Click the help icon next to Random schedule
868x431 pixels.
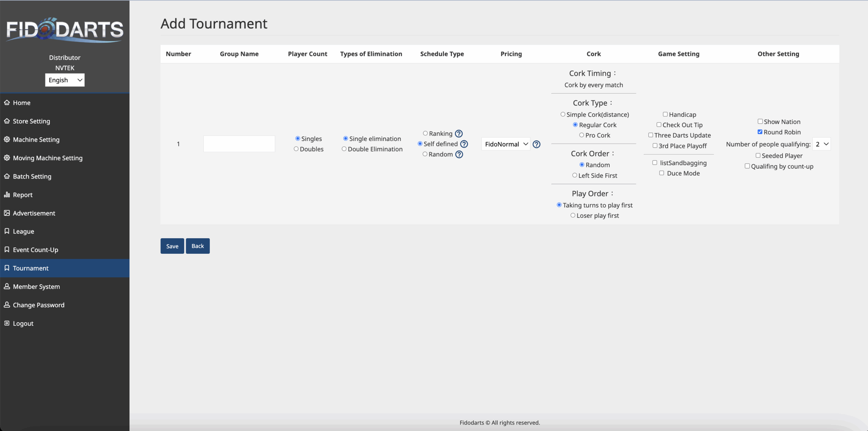(459, 155)
